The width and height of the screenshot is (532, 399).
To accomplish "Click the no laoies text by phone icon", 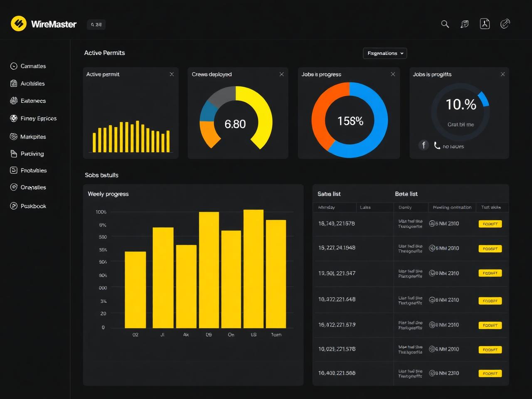I will click(x=453, y=146).
